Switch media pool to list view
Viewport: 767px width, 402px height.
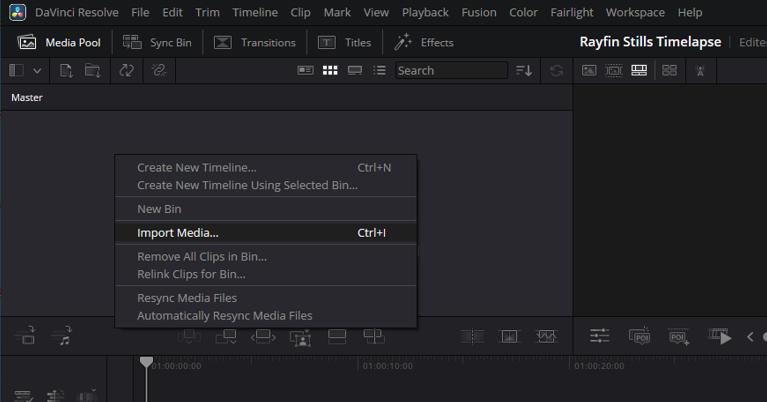click(x=379, y=71)
